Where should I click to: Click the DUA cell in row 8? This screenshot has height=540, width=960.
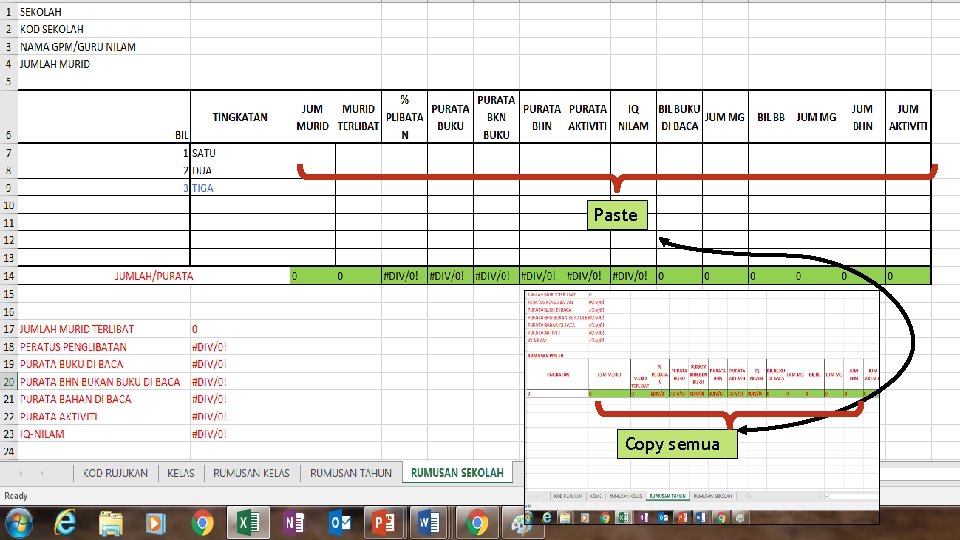tap(240, 170)
